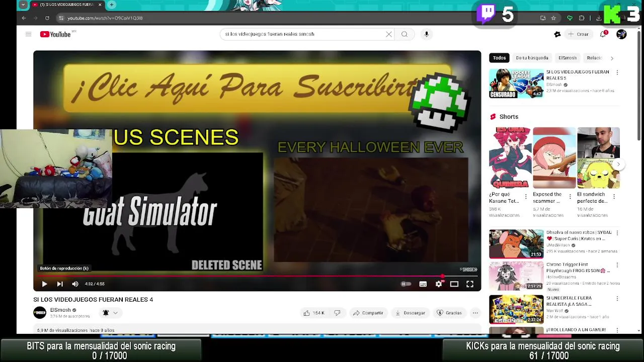The width and height of the screenshot is (644, 362).
Task: Start voice search with the microphone
Action: pyautogui.click(x=427, y=34)
